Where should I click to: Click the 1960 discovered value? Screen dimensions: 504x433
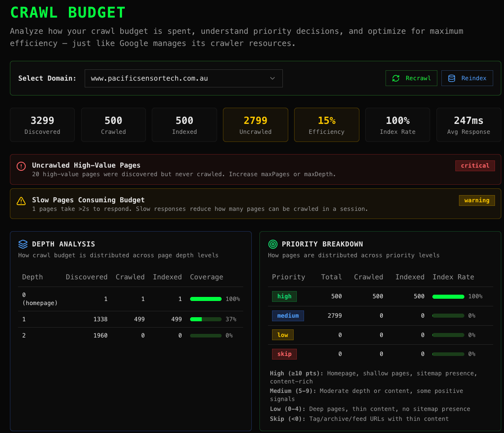click(100, 336)
